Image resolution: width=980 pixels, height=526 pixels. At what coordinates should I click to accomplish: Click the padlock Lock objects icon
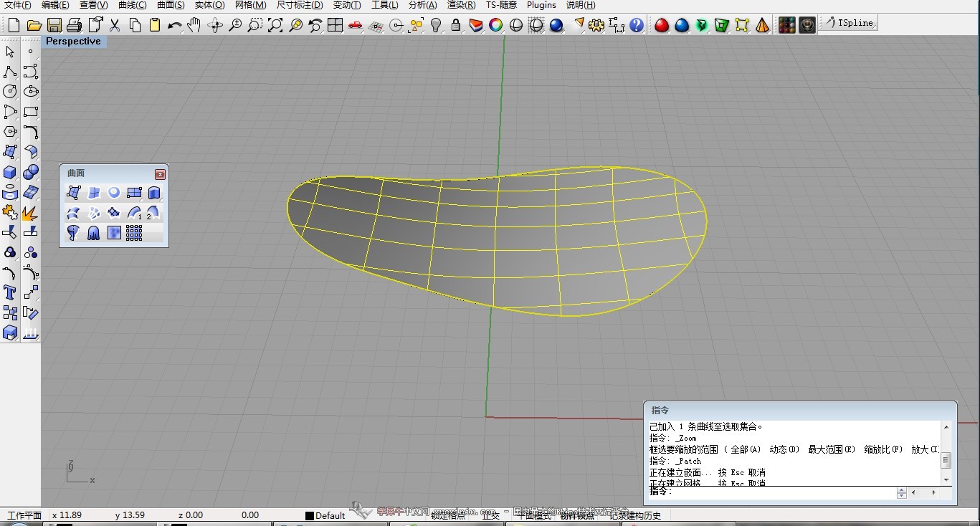pos(455,25)
